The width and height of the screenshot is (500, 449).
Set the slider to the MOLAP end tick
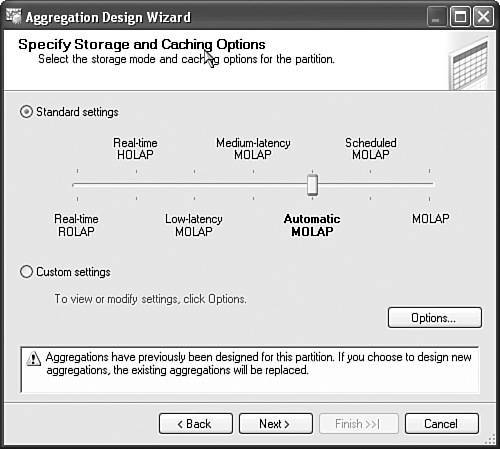click(x=430, y=184)
